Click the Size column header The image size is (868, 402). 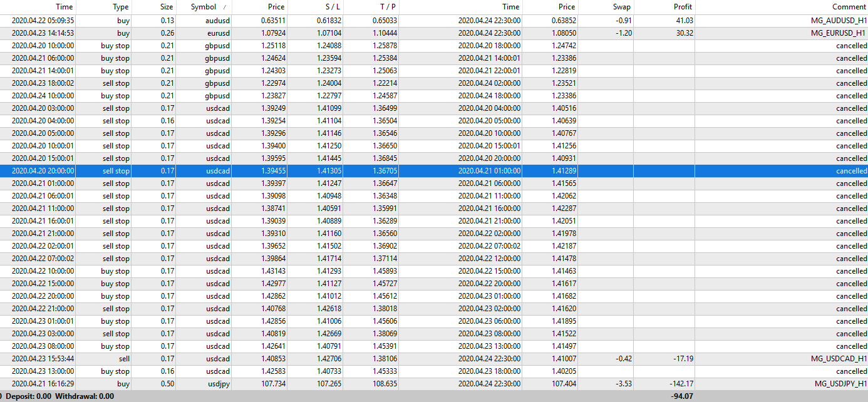click(x=167, y=7)
